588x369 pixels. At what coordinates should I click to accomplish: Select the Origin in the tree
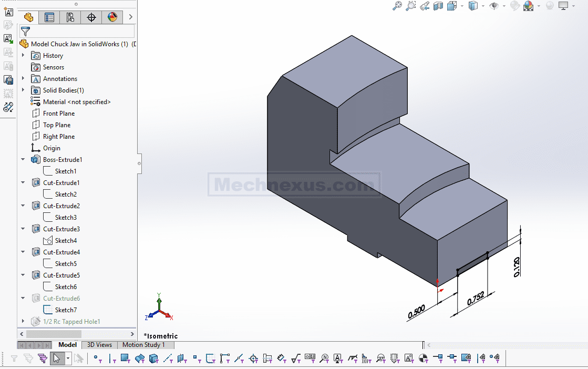tap(46, 148)
